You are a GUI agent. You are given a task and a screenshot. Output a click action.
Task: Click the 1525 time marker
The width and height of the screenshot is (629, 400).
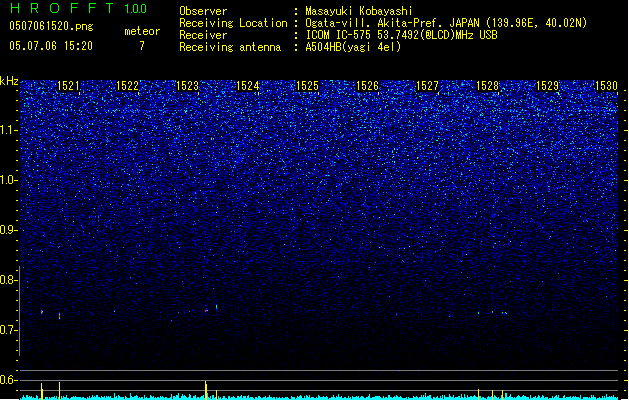pos(307,86)
